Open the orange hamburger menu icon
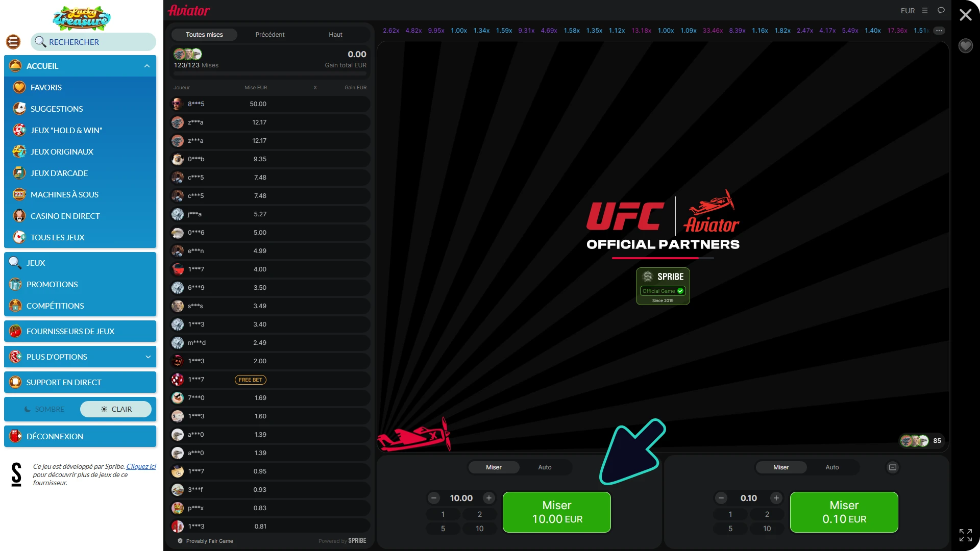Viewport: 980px width, 551px height. pyautogui.click(x=13, y=42)
